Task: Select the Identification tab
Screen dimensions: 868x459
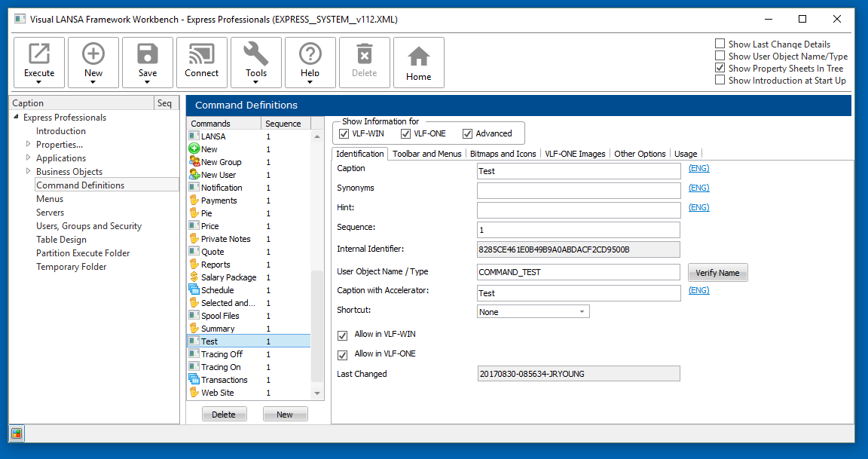Action: point(360,153)
